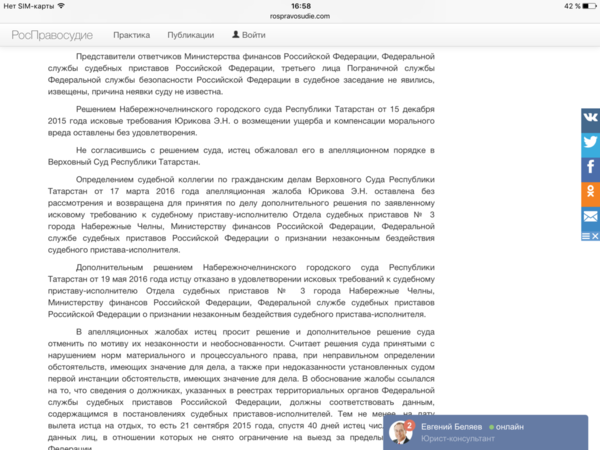The width and height of the screenshot is (600, 450).
Task: Share the page on Odnoklassniki
Action: pyautogui.click(x=590, y=191)
